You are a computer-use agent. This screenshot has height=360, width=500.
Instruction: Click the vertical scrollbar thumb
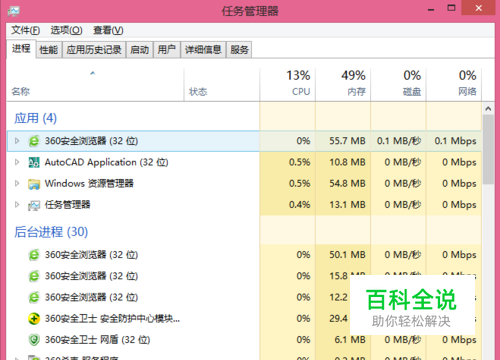point(488,149)
